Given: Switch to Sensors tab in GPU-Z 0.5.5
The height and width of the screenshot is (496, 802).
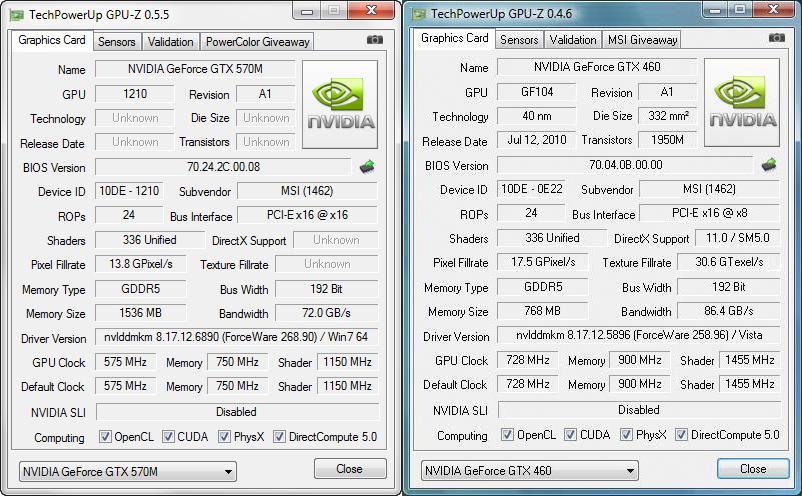Looking at the screenshot, I should pyautogui.click(x=116, y=42).
